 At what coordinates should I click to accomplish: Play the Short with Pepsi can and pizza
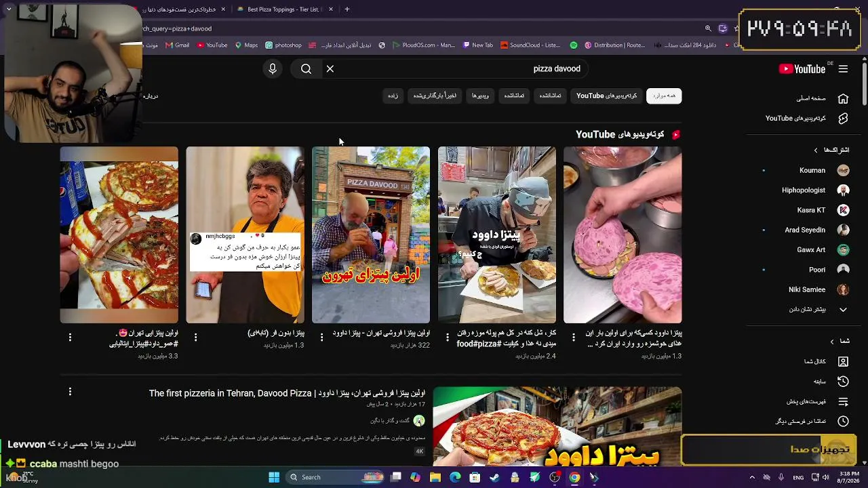(119, 235)
